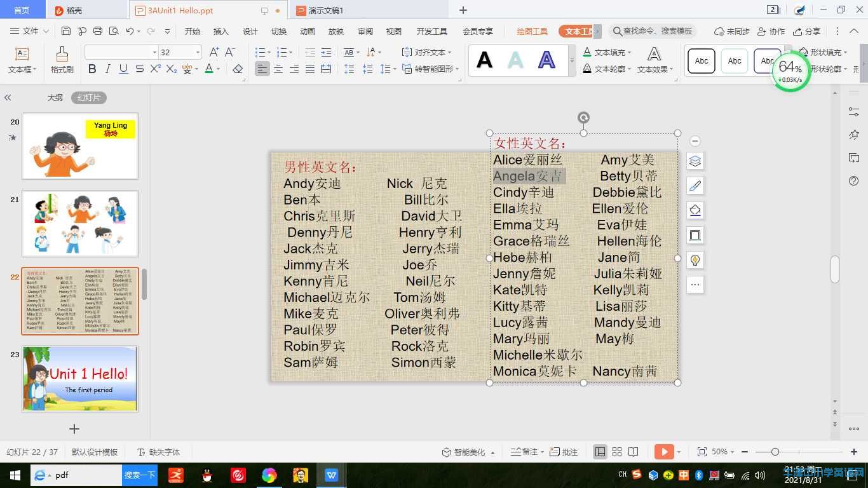Image resolution: width=868 pixels, height=488 pixels.
Task: Apply superscript X² formatting
Action: 155,69
